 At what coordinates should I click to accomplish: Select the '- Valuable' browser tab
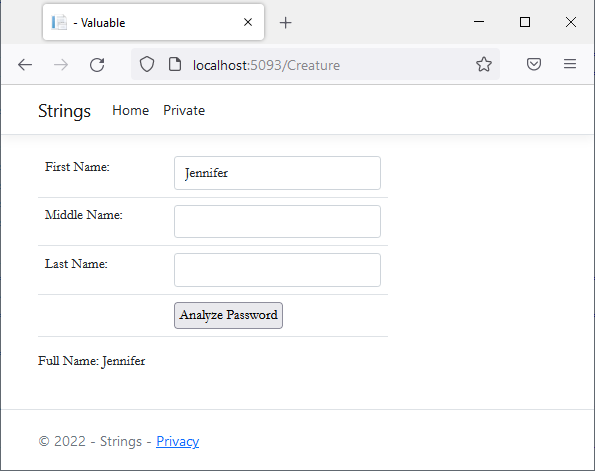tap(153, 22)
